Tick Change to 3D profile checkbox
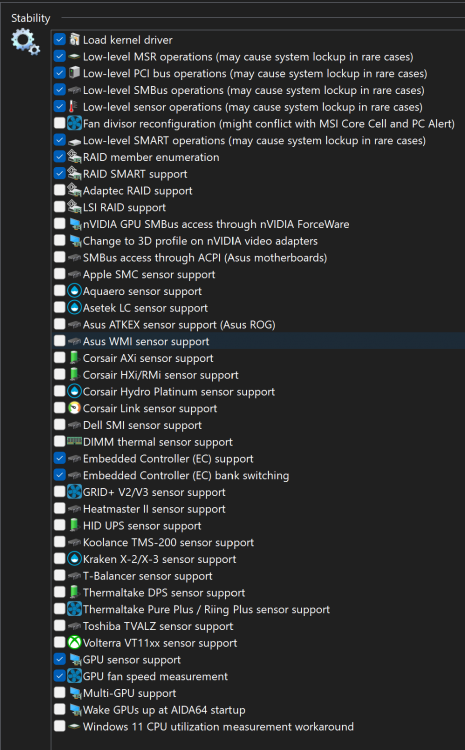The image size is (465, 750). (x=59, y=240)
